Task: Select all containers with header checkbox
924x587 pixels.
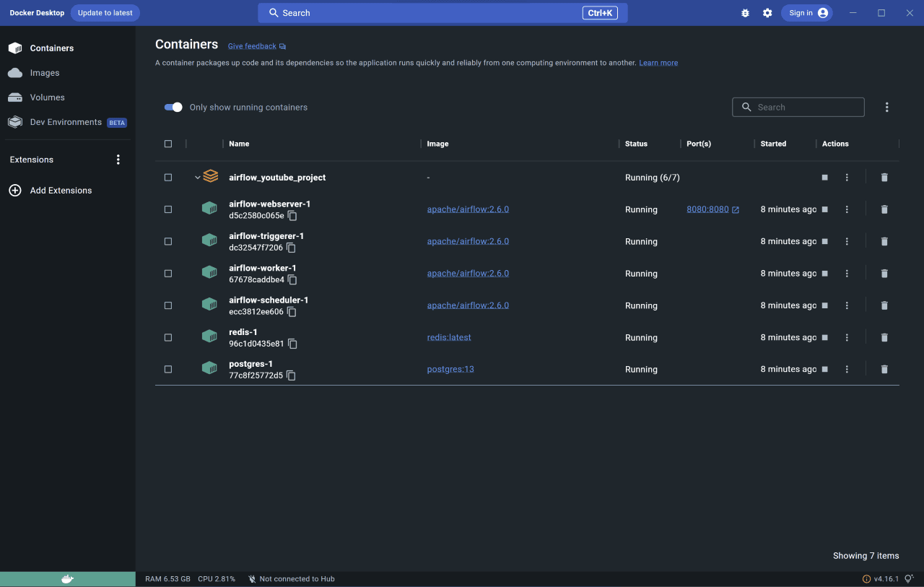Action: pyautogui.click(x=168, y=144)
